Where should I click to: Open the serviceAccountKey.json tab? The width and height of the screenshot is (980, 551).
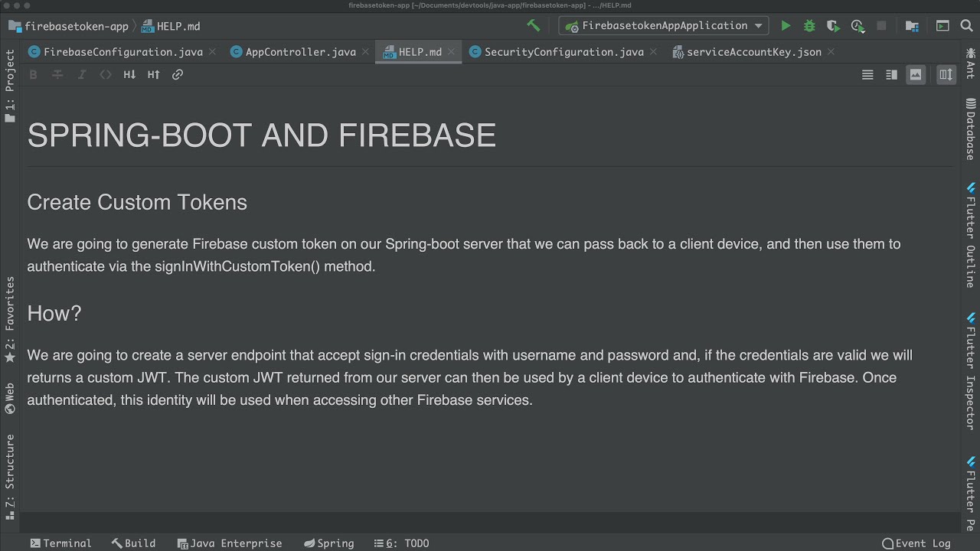pos(753,52)
